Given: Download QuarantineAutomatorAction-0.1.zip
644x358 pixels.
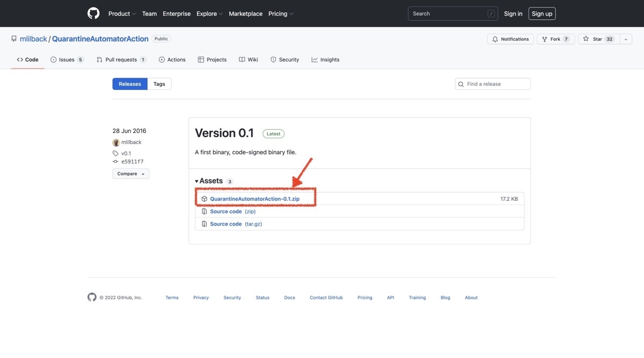Looking at the screenshot, I should (255, 199).
